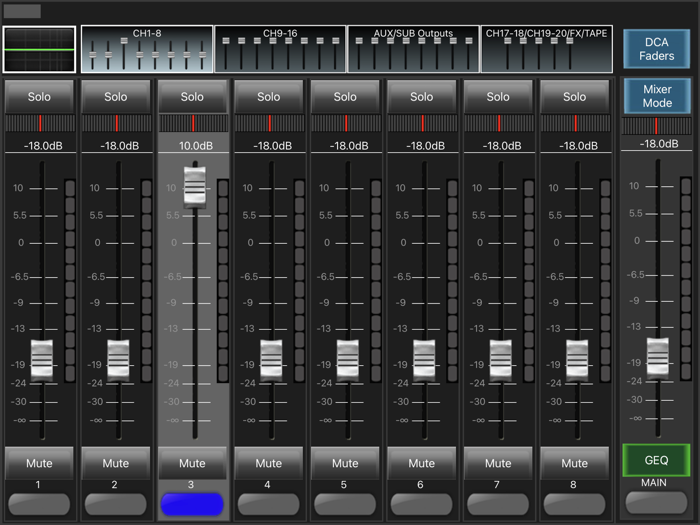Select channel 2 using its oval button
This screenshot has width=700, height=525.
116,504
